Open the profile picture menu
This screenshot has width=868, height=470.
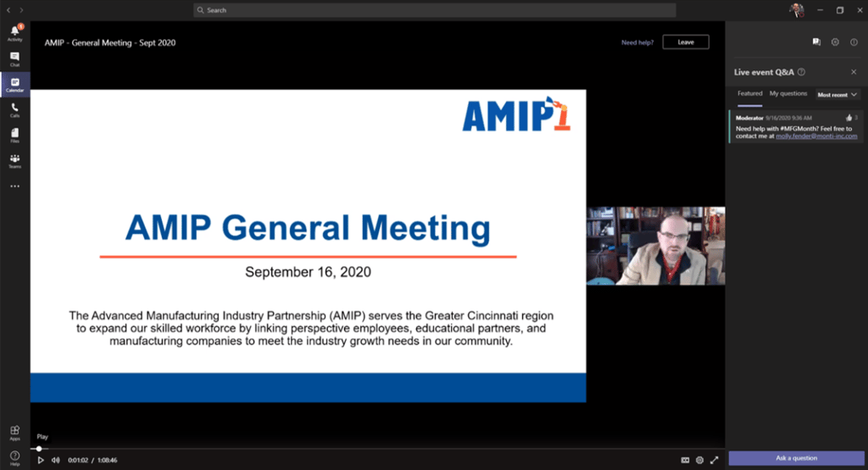(x=796, y=10)
